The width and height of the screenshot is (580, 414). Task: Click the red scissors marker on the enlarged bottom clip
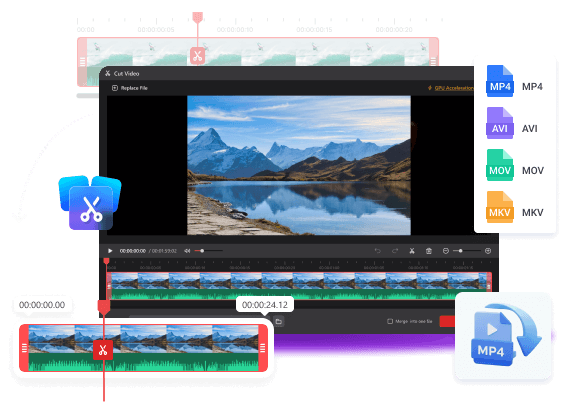103,350
